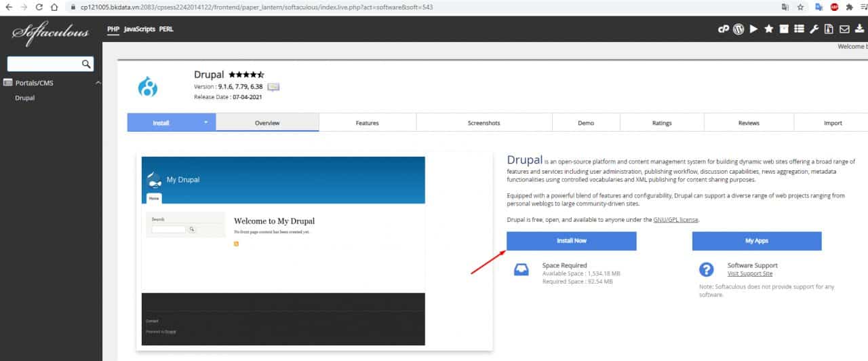Screen dimensions: 868x361
Task: Open the Overview tab
Action: (x=267, y=123)
